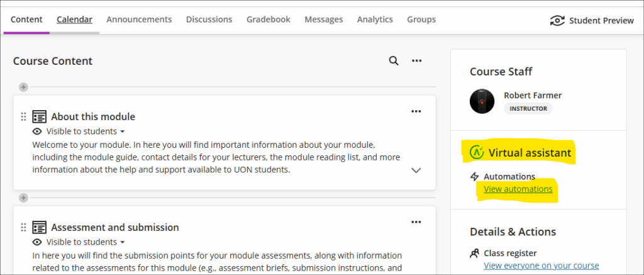The width and height of the screenshot is (644, 275).
Task: Open View everyone on your course link
Action: point(541,266)
